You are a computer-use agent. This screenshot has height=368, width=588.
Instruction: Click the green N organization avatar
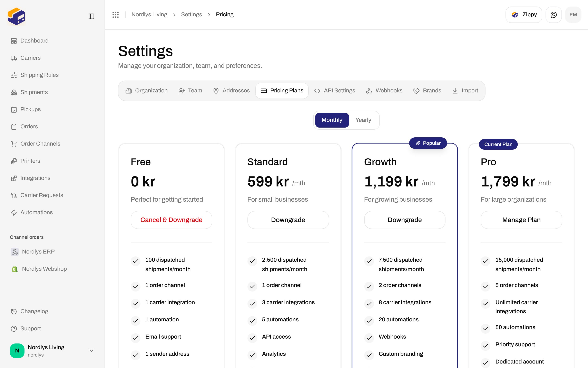(17, 351)
